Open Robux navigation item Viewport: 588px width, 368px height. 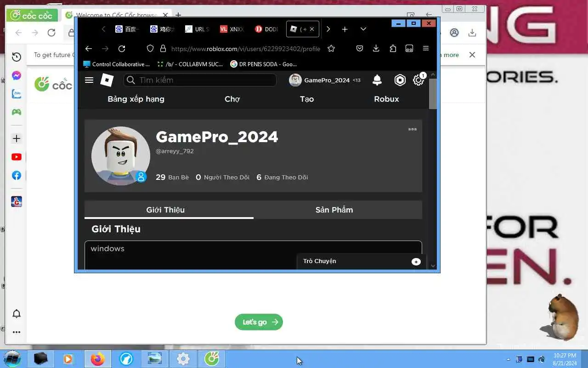[386, 99]
